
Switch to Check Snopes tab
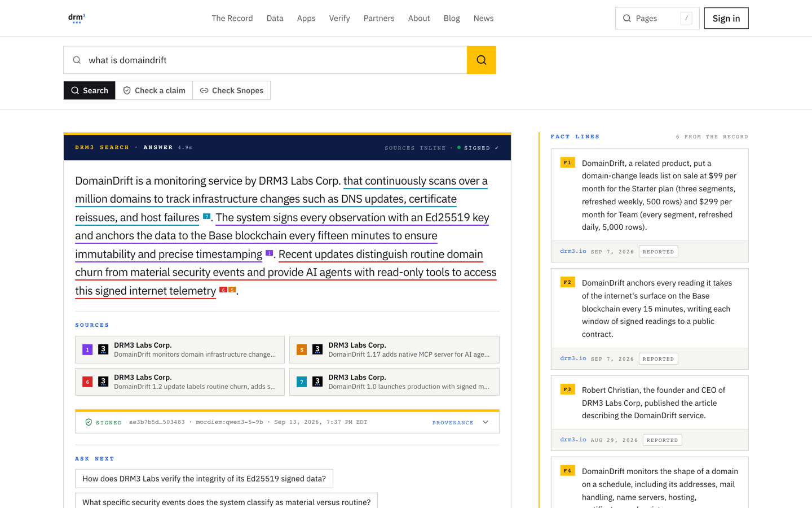[x=232, y=90]
